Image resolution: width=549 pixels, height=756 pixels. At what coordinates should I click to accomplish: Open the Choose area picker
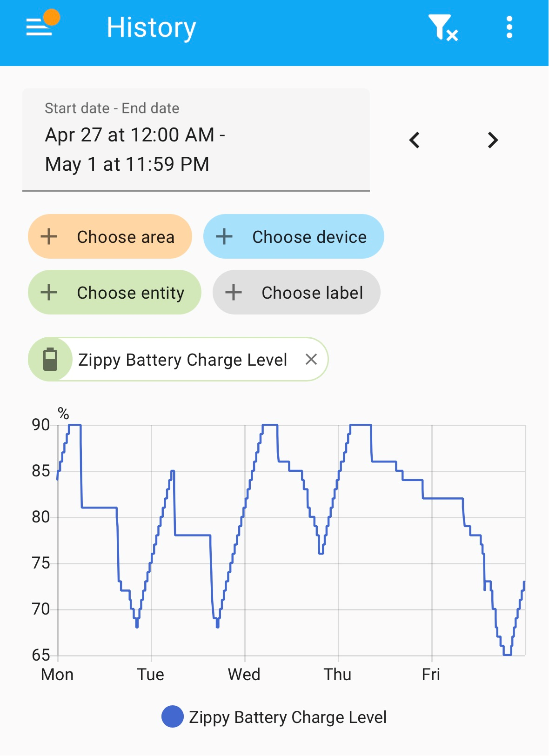(110, 236)
